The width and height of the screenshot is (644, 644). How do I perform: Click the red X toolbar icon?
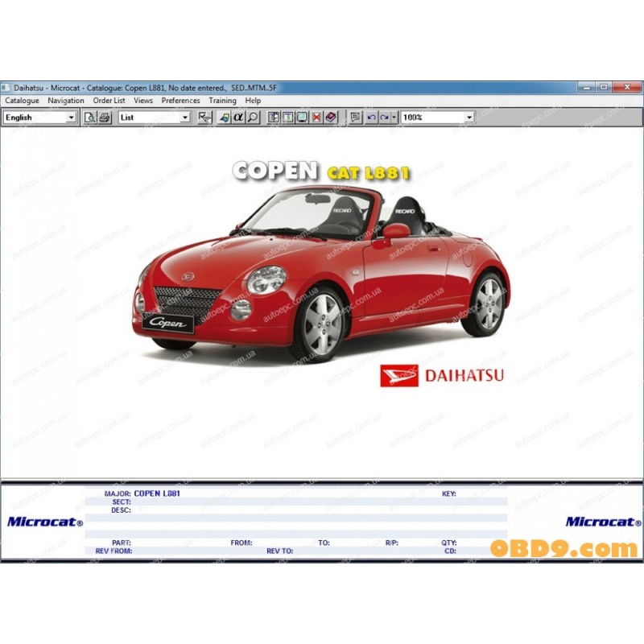(x=316, y=118)
